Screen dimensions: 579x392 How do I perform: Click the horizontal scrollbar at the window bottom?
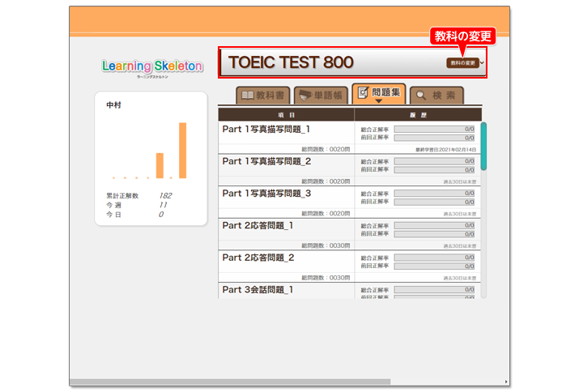pos(230,381)
